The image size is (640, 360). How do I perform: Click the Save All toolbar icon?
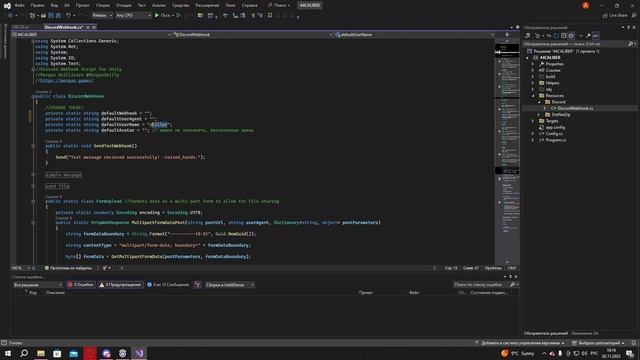pyautogui.click(x=58, y=16)
